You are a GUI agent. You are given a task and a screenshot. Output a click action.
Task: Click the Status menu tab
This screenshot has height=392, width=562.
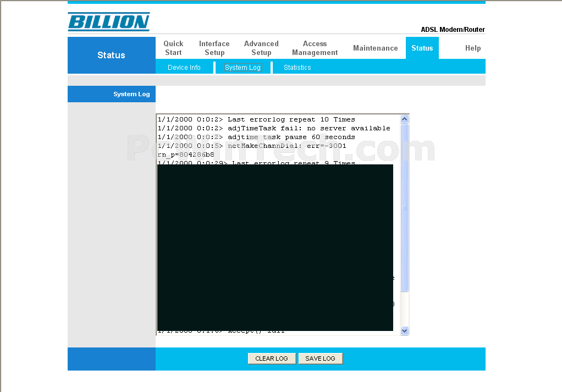click(422, 48)
